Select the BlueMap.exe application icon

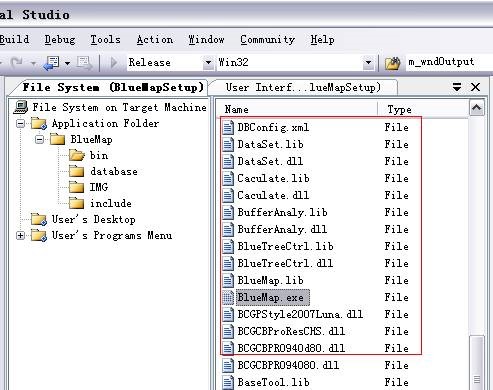click(x=228, y=298)
